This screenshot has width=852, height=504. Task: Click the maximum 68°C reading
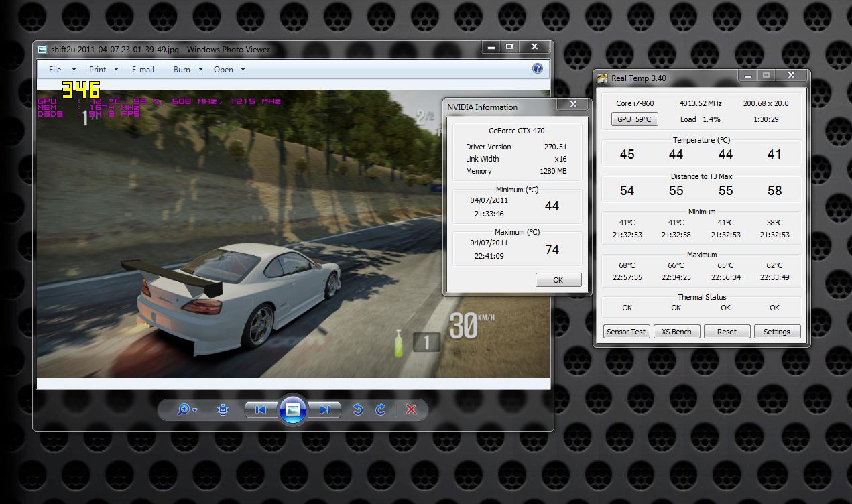point(627,265)
